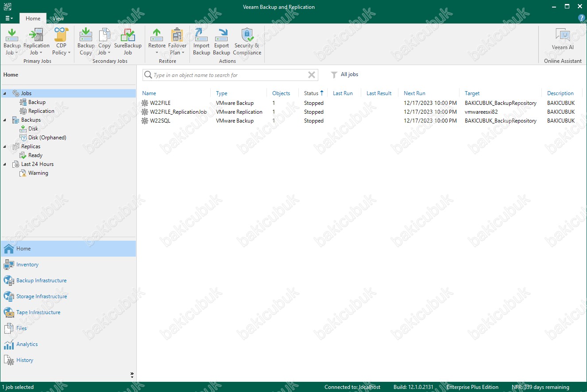Screen dimensions: 587x392
Task: Sort by the Last Run column
Action: pyautogui.click(x=343, y=93)
